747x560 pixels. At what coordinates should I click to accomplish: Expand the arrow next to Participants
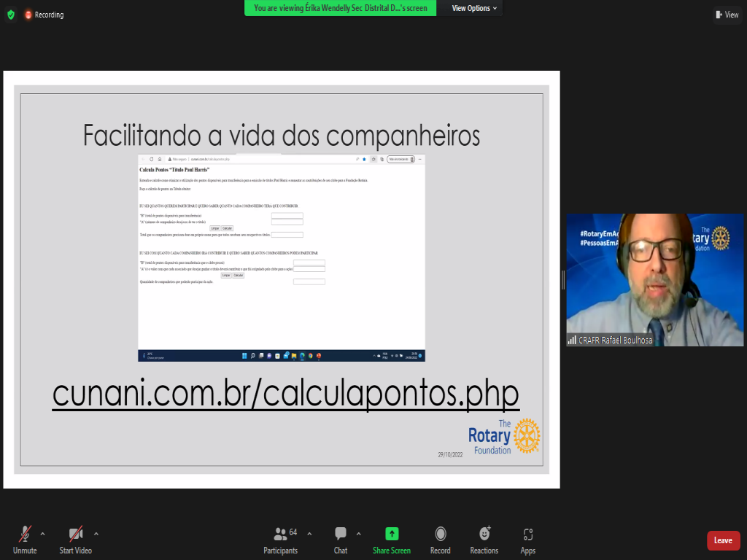[x=310, y=534]
